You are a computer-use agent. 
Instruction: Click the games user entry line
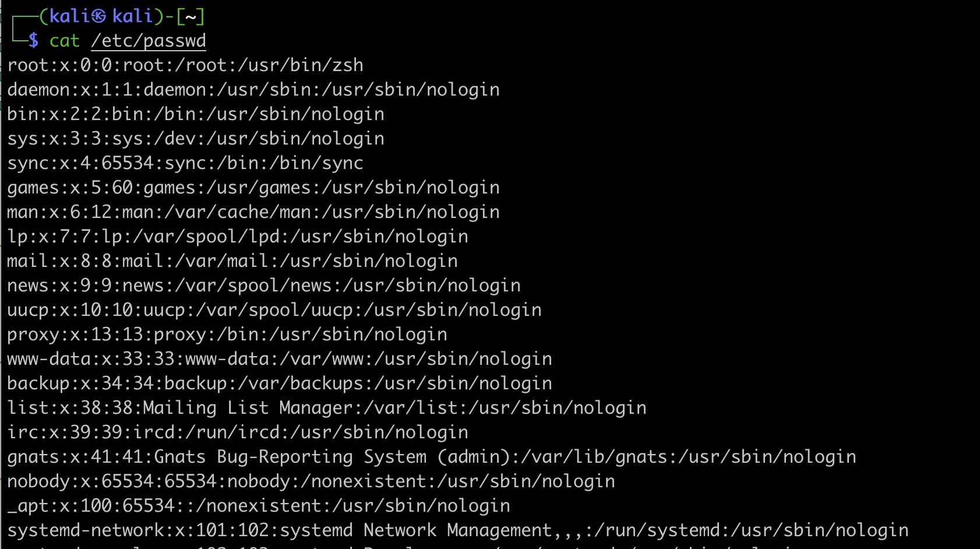coord(253,188)
